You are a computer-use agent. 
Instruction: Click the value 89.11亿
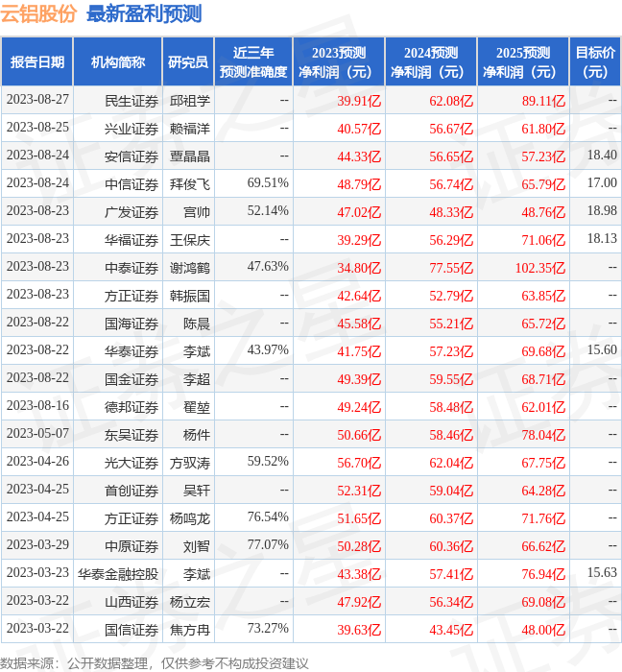coord(543,101)
